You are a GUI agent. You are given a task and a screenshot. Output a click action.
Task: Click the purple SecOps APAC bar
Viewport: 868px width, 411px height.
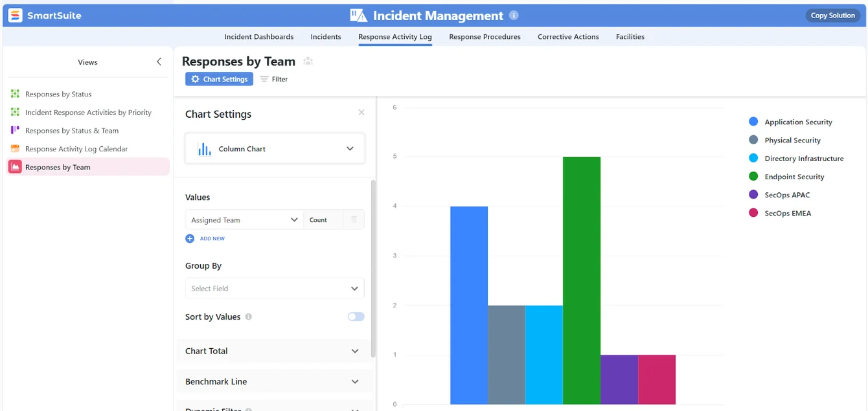point(619,380)
